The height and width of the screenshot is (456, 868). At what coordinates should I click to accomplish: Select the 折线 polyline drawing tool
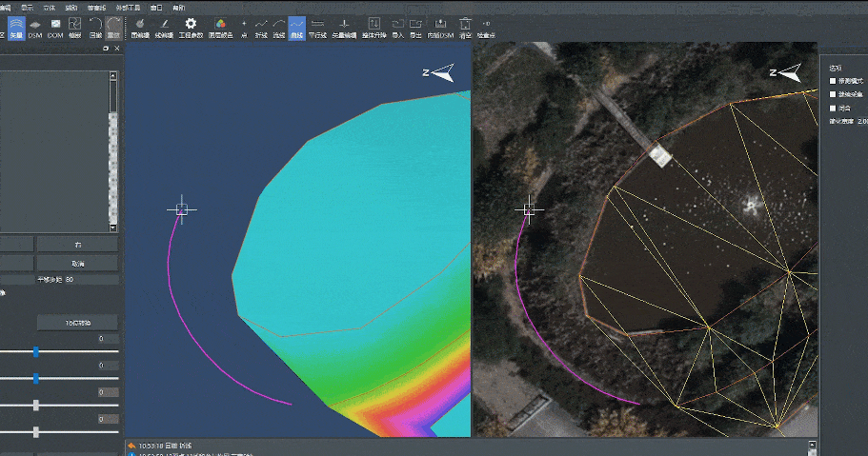pyautogui.click(x=260, y=26)
